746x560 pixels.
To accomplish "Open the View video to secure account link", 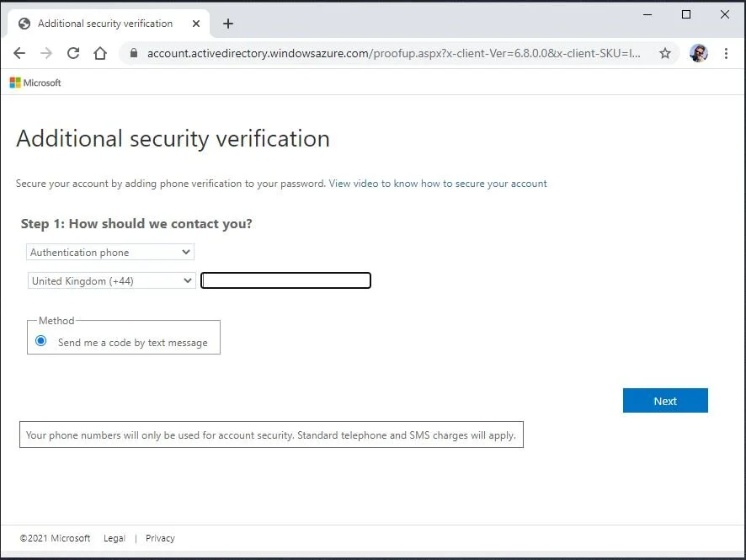I will click(438, 184).
